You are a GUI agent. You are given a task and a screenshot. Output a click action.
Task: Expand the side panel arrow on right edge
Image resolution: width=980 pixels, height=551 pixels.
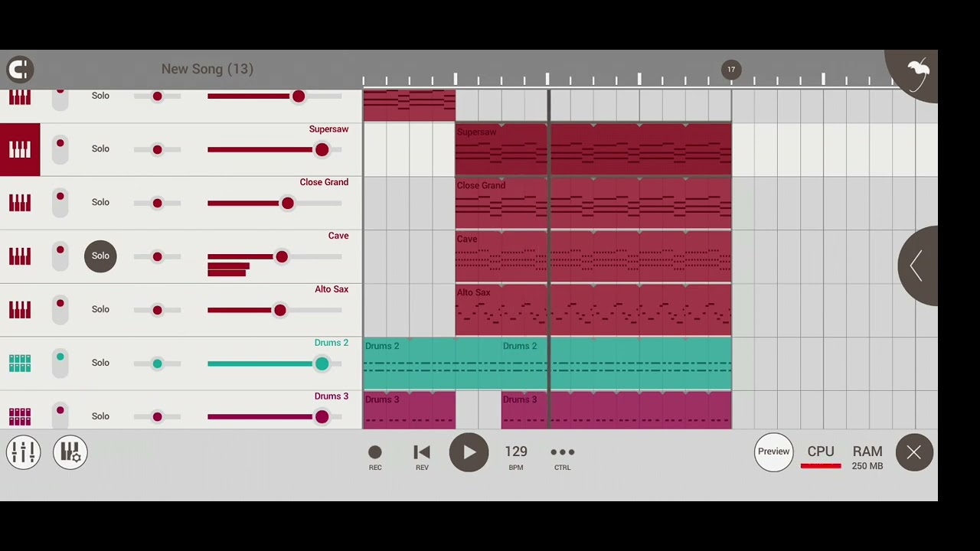917,266
